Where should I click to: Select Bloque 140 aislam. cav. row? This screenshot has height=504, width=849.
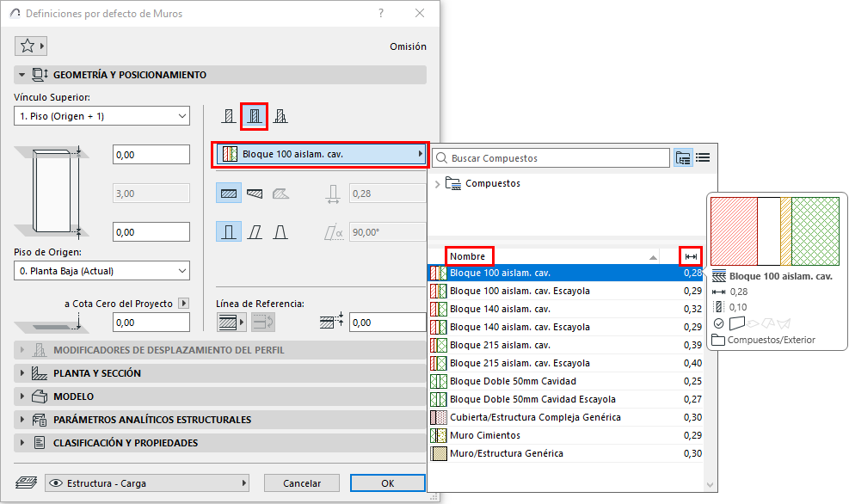click(566, 309)
